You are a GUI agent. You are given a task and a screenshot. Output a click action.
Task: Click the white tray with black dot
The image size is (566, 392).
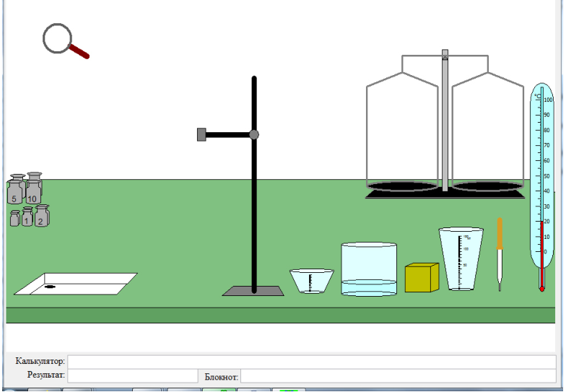coord(76,284)
